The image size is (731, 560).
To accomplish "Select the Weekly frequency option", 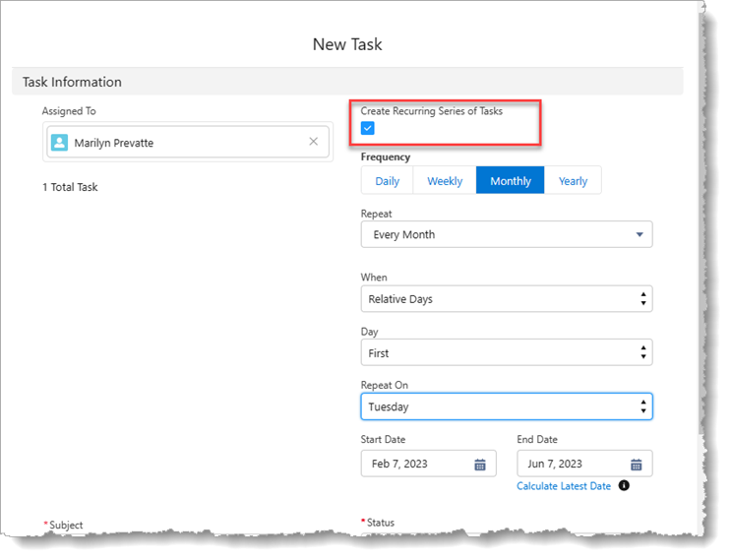I will pos(444,181).
